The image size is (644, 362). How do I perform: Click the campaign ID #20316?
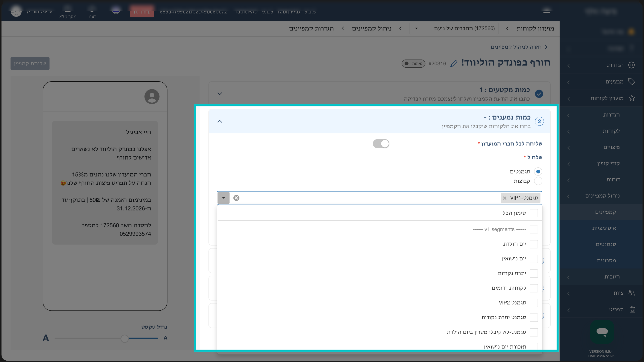coord(437,64)
